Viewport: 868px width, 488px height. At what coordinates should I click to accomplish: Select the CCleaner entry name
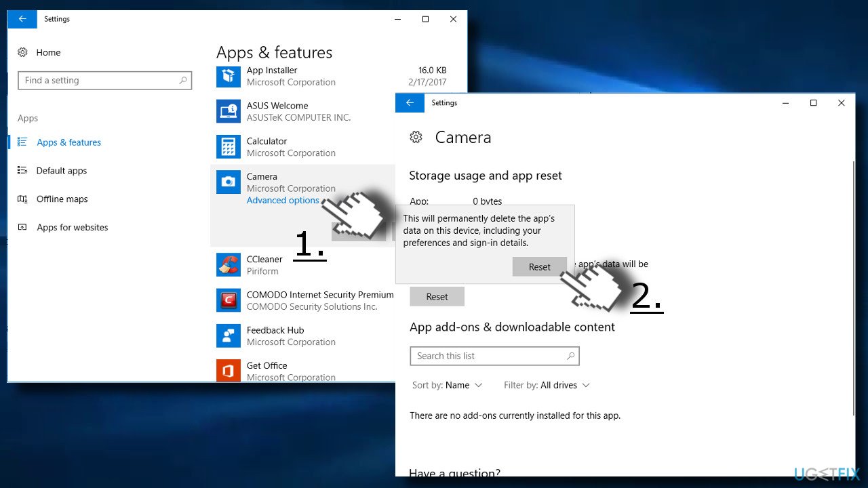(264, 259)
